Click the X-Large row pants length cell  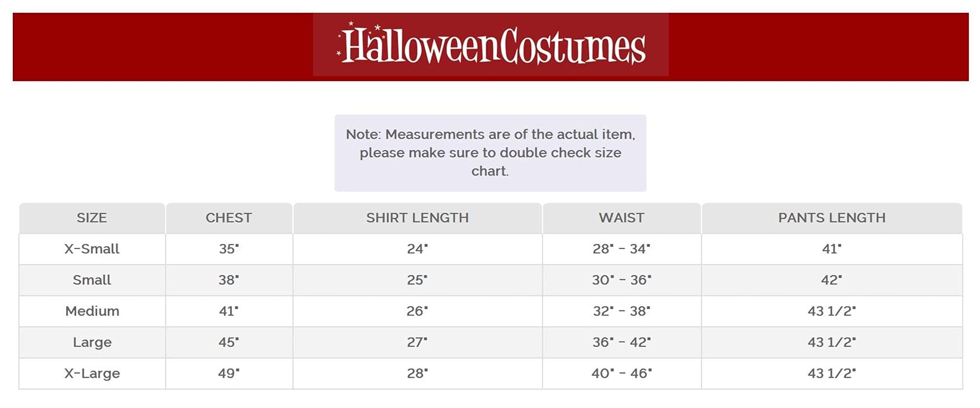[832, 373]
